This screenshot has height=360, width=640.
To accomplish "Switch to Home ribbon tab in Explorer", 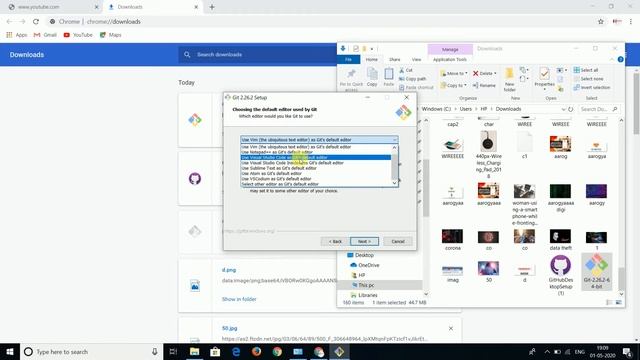I will point(371,60).
